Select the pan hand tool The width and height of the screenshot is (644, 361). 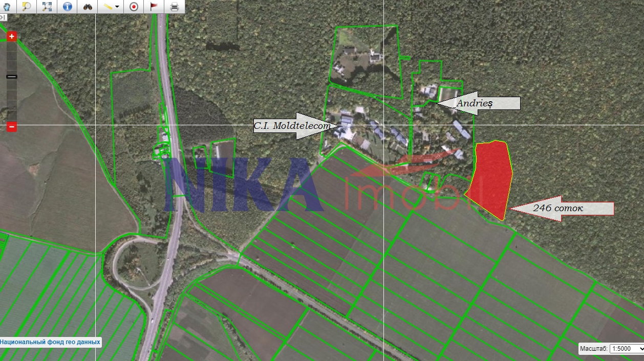coord(7,7)
